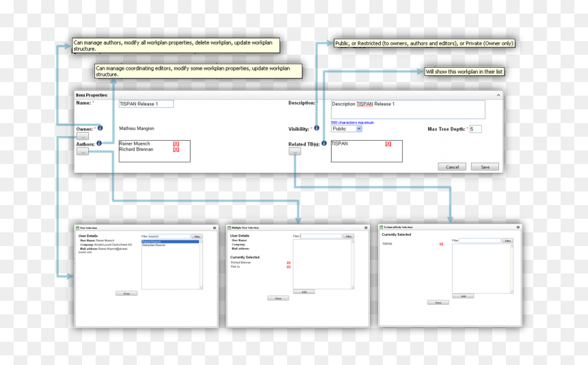Open the owner picker button under Owner
This screenshot has height=365, width=588.
coord(83,137)
